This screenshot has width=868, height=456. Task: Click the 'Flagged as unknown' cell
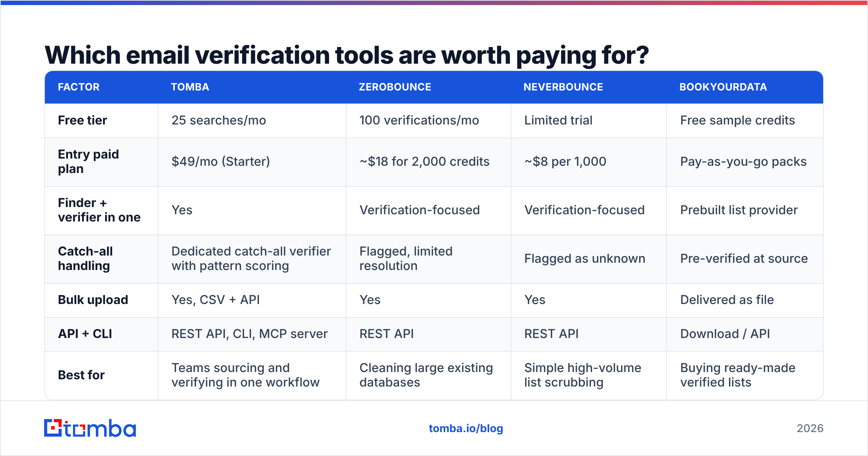585,258
